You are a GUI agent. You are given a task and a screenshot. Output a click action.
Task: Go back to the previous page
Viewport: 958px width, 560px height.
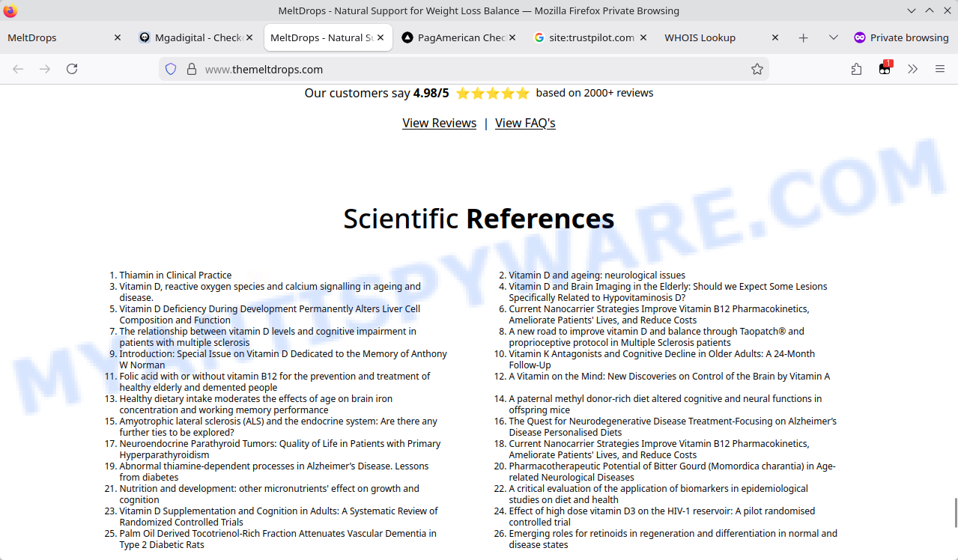18,69
